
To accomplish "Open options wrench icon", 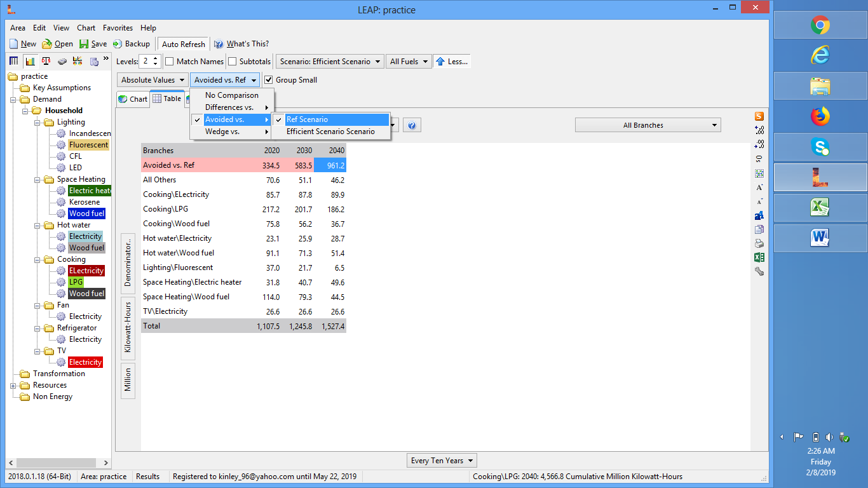I will click(759, 271).
